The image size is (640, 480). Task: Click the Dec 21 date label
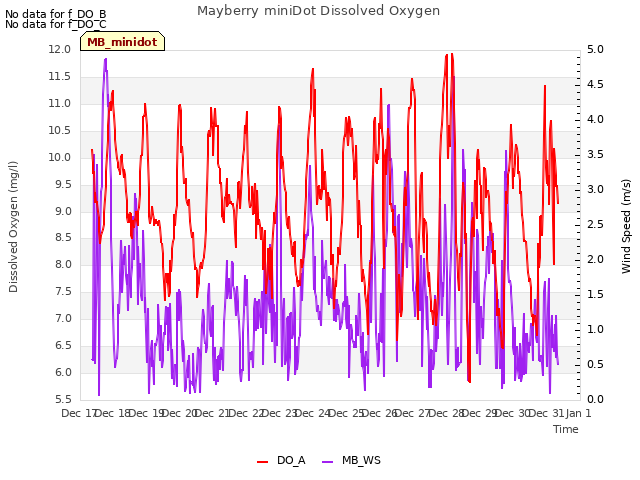tap(212, 413)
